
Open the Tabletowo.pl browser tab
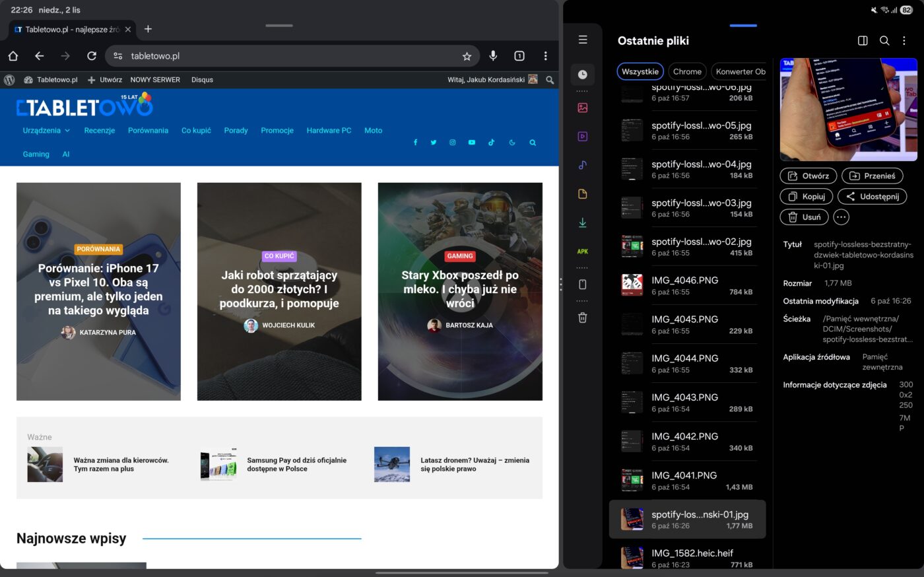pyautogui.click(x=67, y=30)
